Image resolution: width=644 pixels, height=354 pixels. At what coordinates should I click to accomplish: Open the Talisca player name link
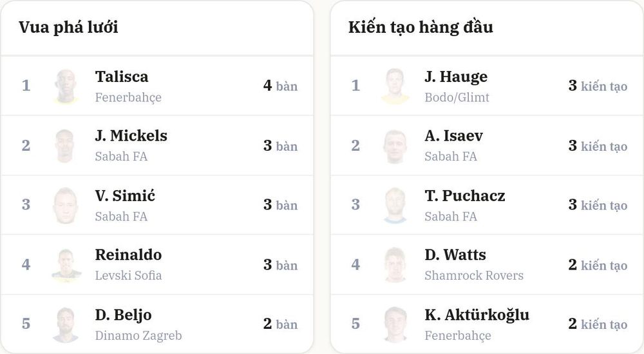coord(122,77)
